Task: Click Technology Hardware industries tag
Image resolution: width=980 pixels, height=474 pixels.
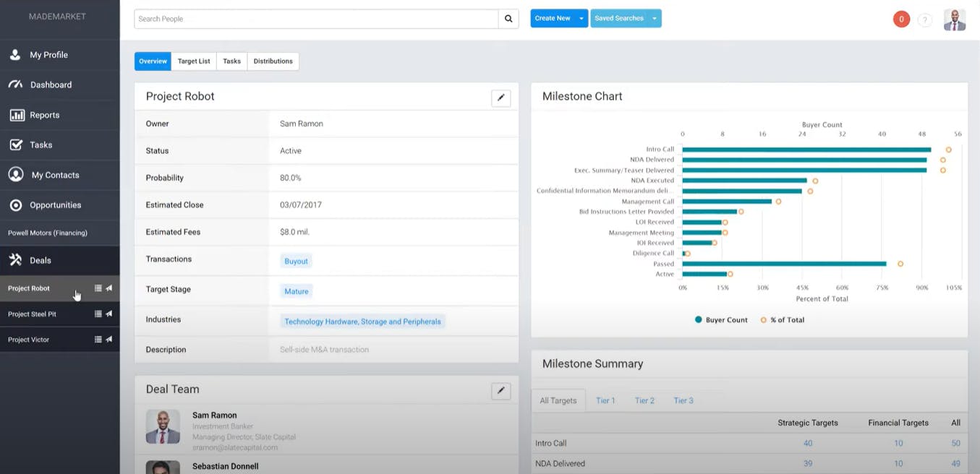Action: (362, 322)
